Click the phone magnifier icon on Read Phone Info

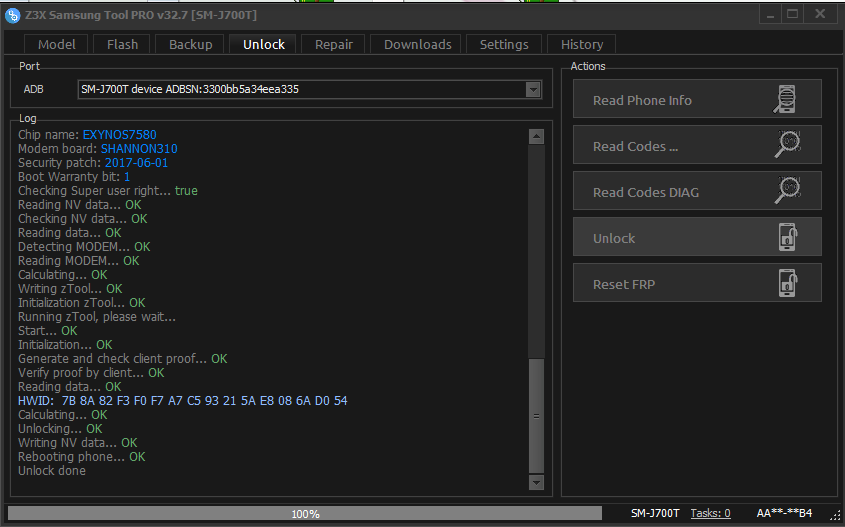click(785, 99)
